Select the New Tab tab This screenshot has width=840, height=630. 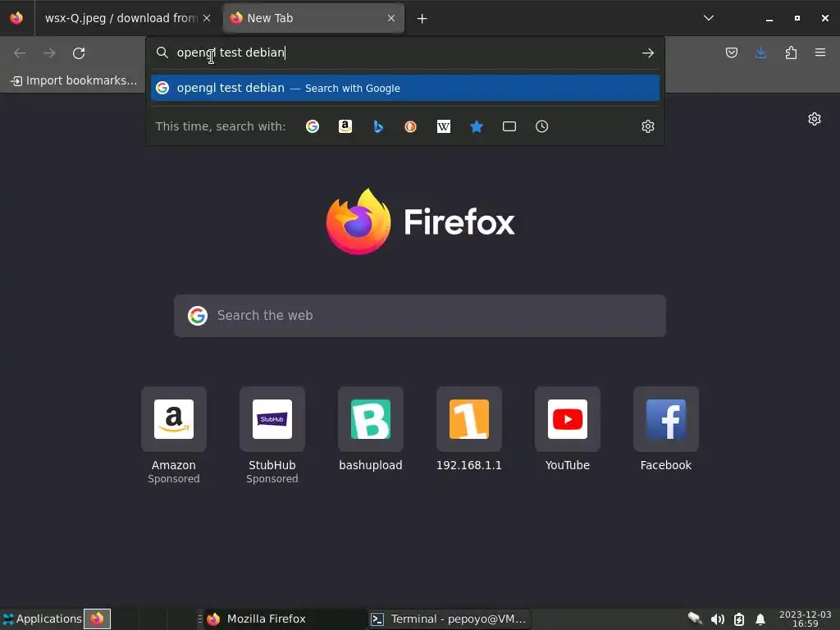pos(313,18)
